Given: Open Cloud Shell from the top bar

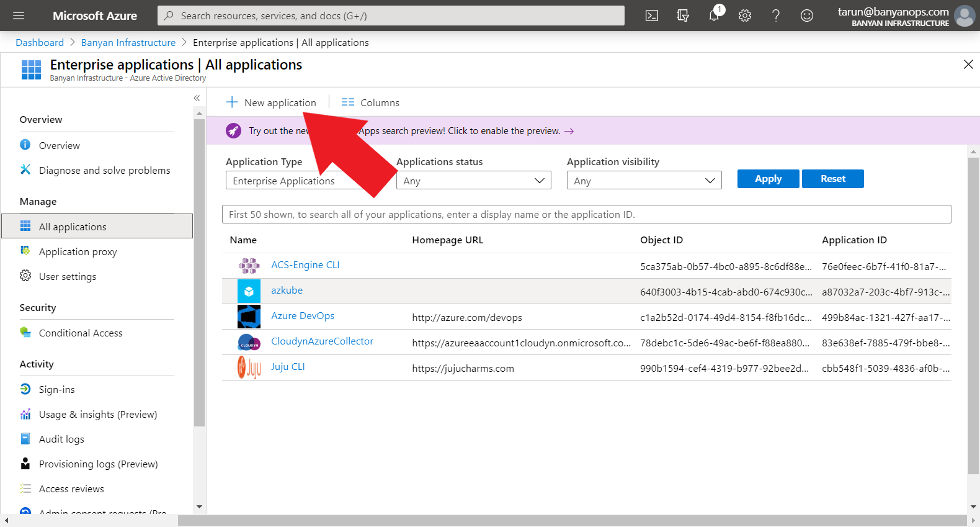Looking at the screenshot, I should (x=652, y=16).
